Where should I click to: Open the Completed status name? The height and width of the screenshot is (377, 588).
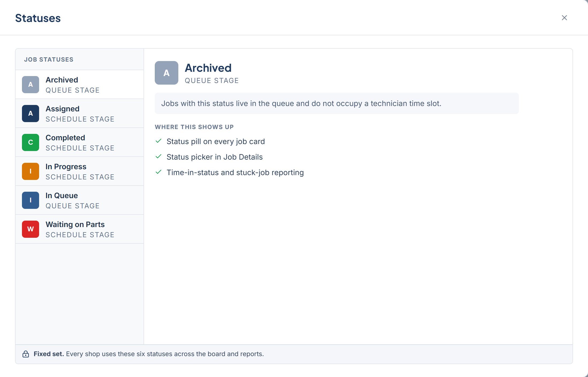[x=65, y=138]
